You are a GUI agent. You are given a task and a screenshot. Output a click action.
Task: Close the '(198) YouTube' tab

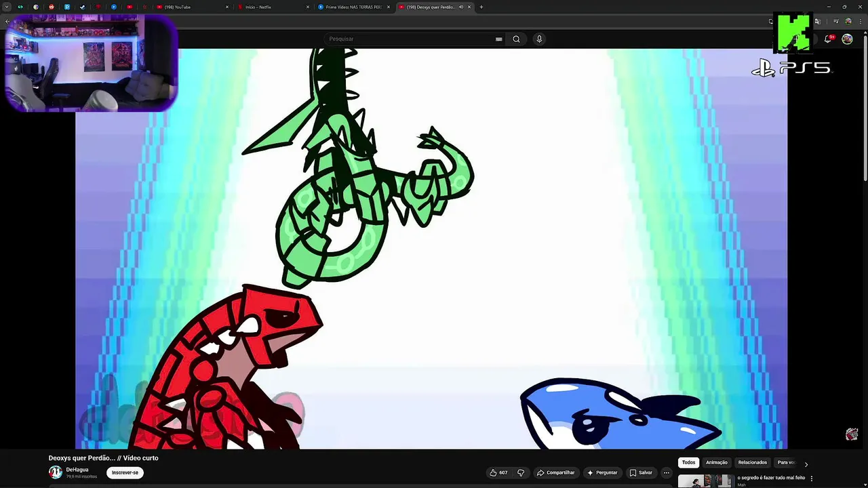coord(227,7)
